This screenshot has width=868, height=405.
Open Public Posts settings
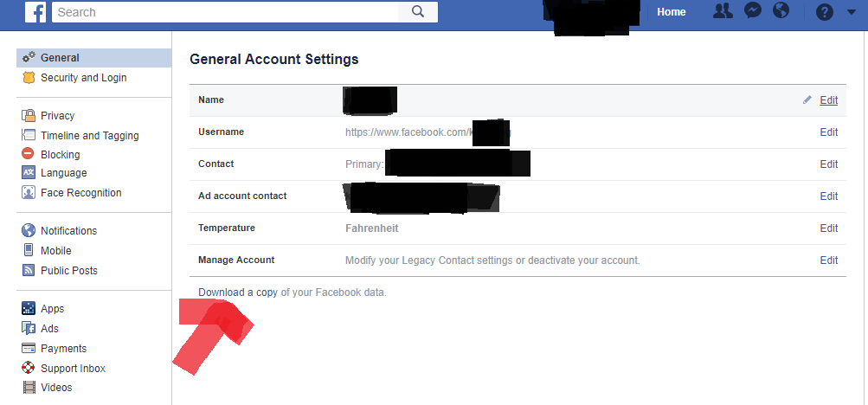tap(68, 271)
